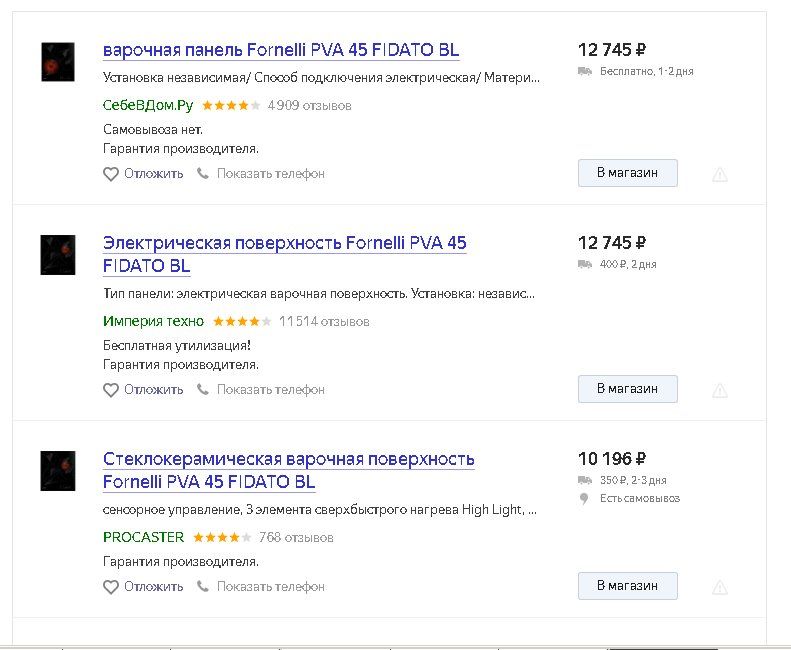Click first product thumbnail image

pos(58,62)
